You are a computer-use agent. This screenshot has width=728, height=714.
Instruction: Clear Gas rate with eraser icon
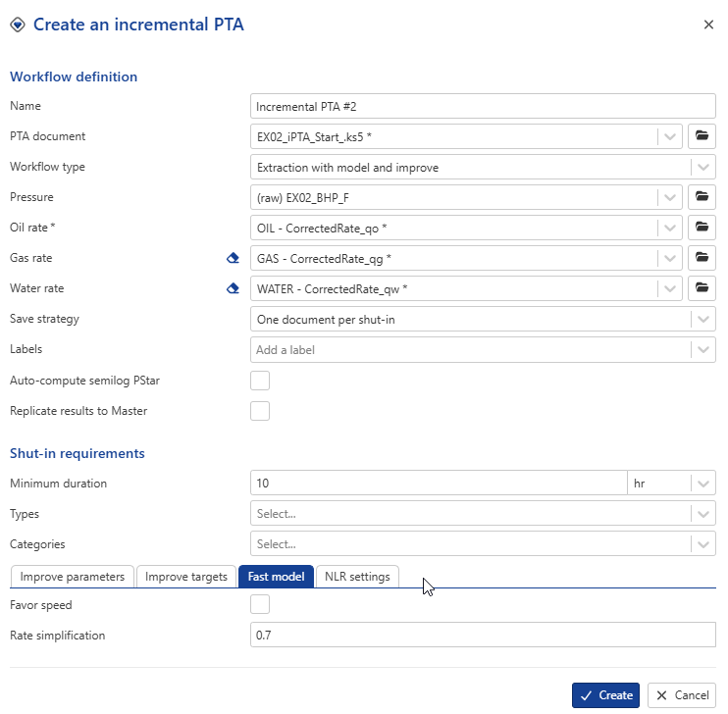coord(233,258)
